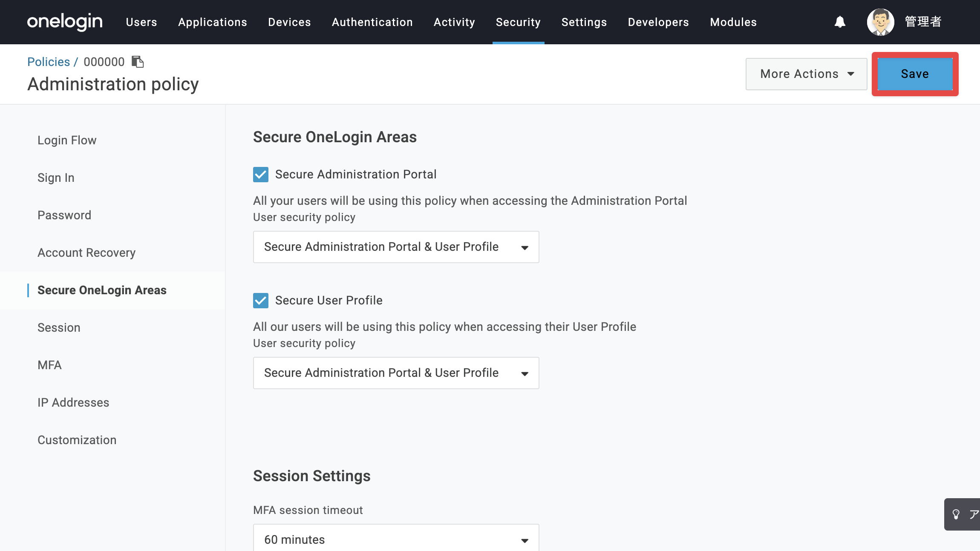Open the Security menu
This screenshot has height=551, width=980.
[518, 22]
